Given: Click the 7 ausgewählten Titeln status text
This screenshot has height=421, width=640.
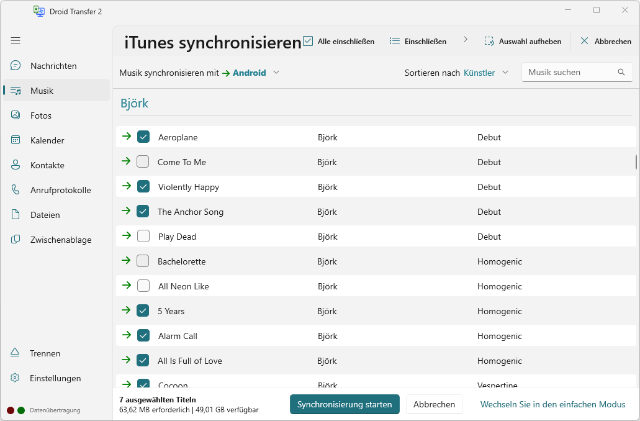Looking at the screenshot, I should 158,400.
